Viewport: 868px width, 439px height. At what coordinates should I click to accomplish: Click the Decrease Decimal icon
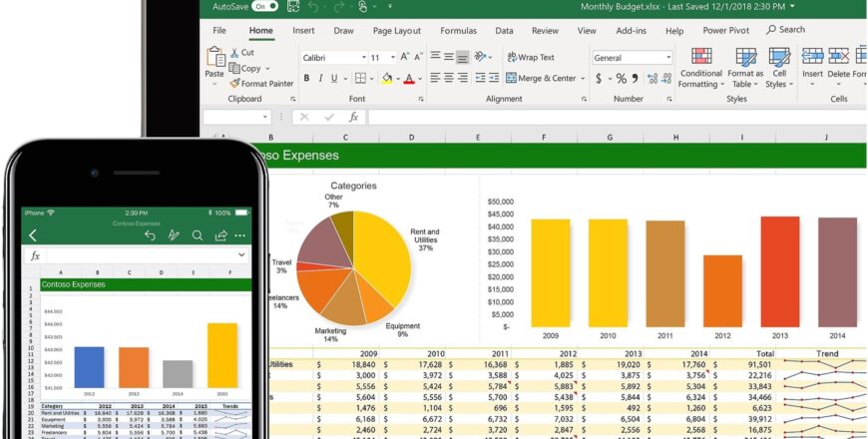click(x=667, y=79)
